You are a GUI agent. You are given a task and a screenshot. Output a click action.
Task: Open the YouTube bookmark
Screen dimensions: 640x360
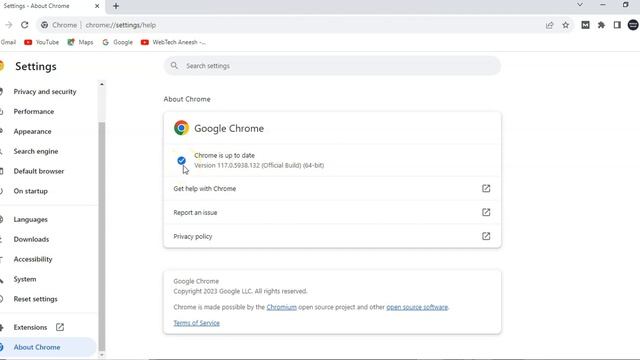point(42,42)
